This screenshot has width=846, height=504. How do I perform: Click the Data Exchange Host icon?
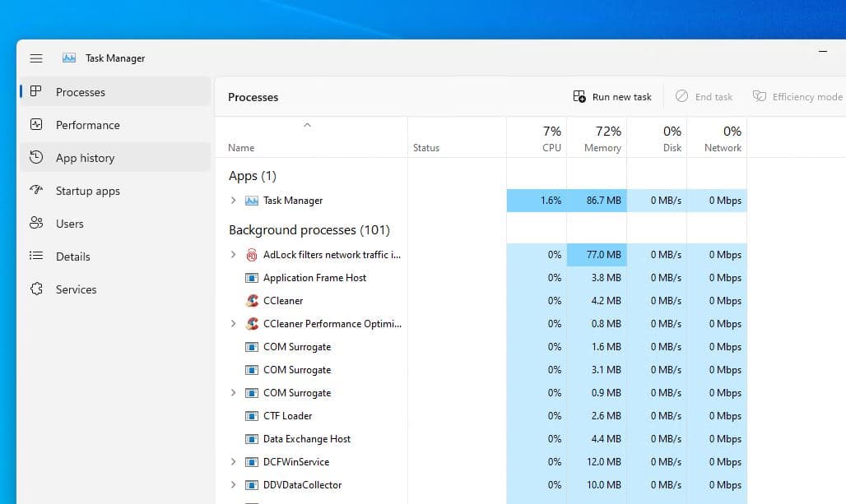(x=252, y=439)
